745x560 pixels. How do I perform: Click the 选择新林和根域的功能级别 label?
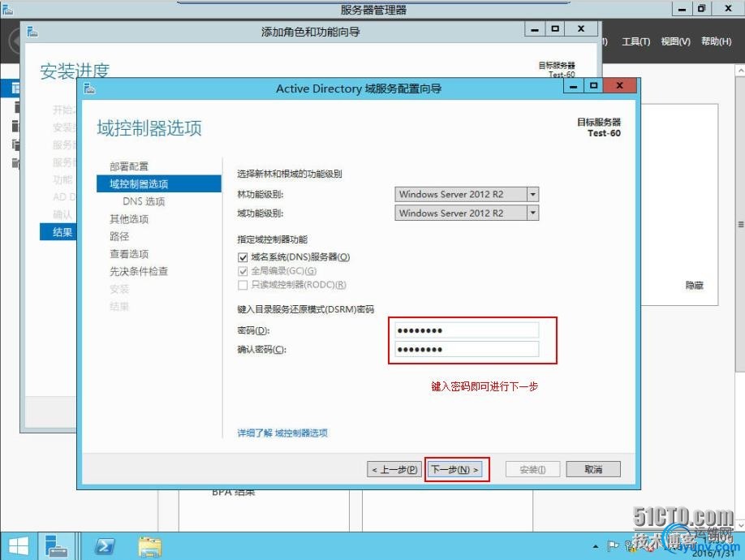click(x=290, y=174)
